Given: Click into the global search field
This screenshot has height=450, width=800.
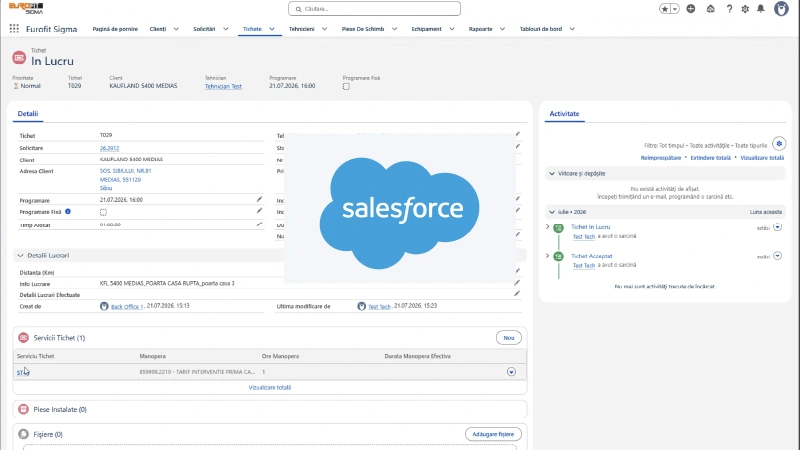Looking at the screenshot, I should (x=374, y=9).
